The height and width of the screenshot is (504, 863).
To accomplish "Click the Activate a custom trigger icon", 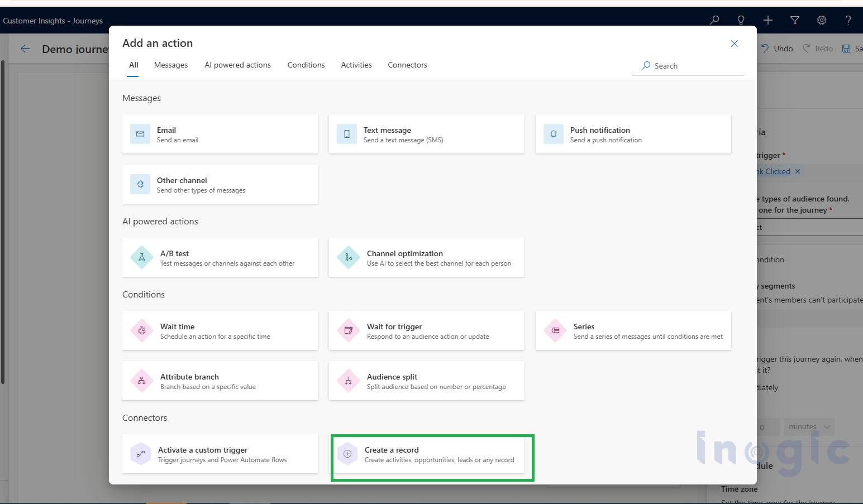I will (141, 454).
